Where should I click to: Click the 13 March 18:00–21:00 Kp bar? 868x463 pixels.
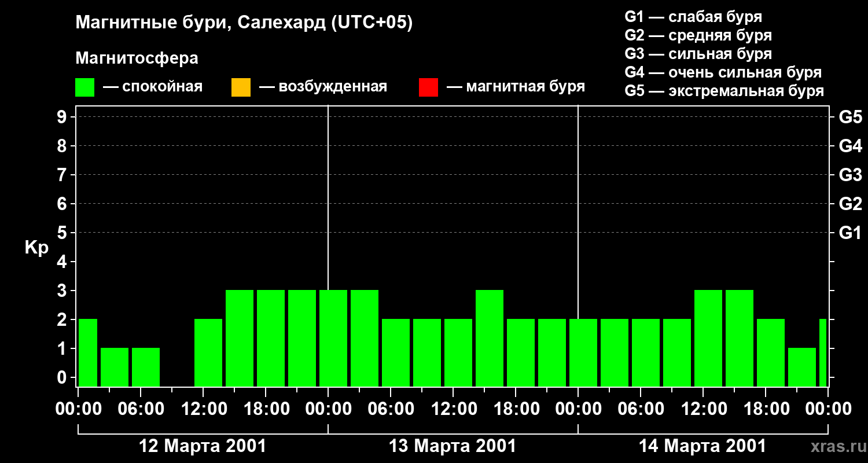point(521,352)
